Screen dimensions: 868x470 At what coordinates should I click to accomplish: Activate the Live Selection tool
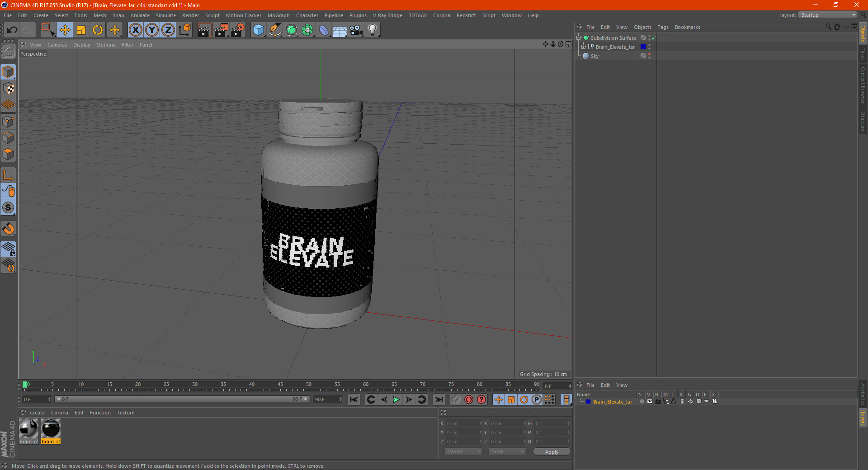tap(48, 30)
